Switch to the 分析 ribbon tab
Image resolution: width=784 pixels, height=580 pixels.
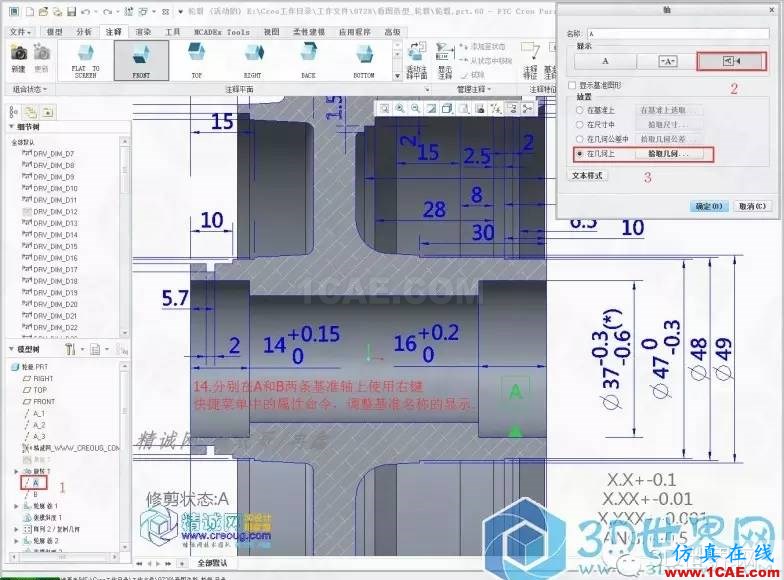(84, 32)
